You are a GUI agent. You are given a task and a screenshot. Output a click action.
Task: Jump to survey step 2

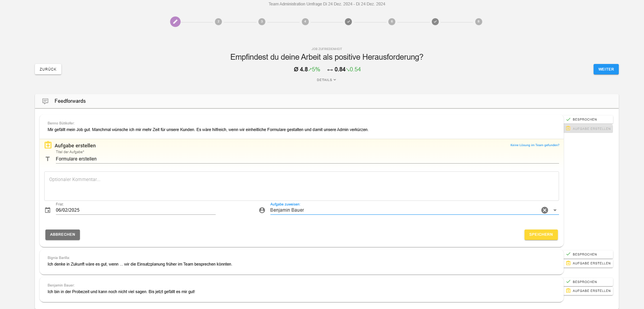tap(218, 22)
